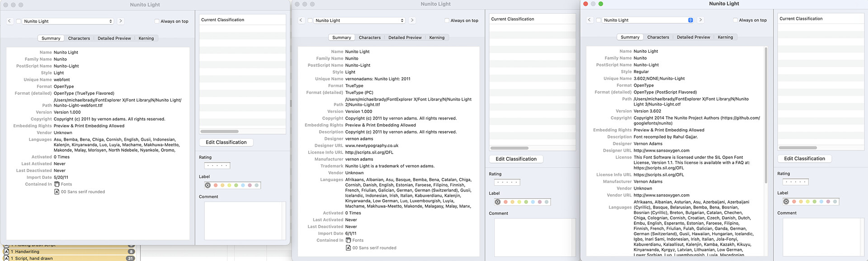Switch to Characters tab in the right window
The height and width of the screenshot is (261, 868).
[x=658, y=37]
